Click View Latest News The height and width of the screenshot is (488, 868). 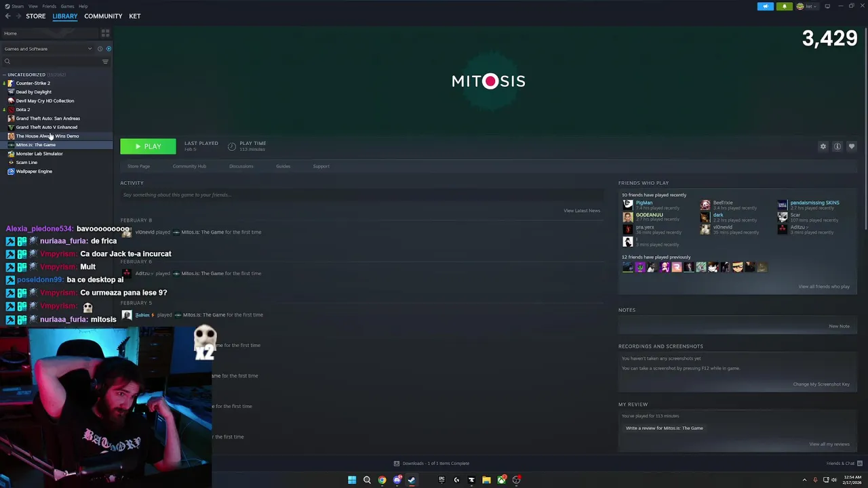tap(582, 211)
